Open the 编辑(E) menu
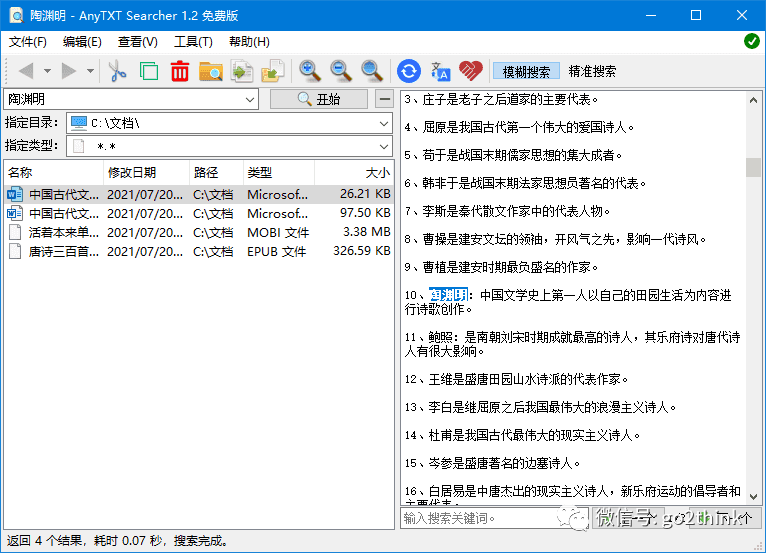The height and width of the screenshot is (553, 766). (x=82, y=42)
